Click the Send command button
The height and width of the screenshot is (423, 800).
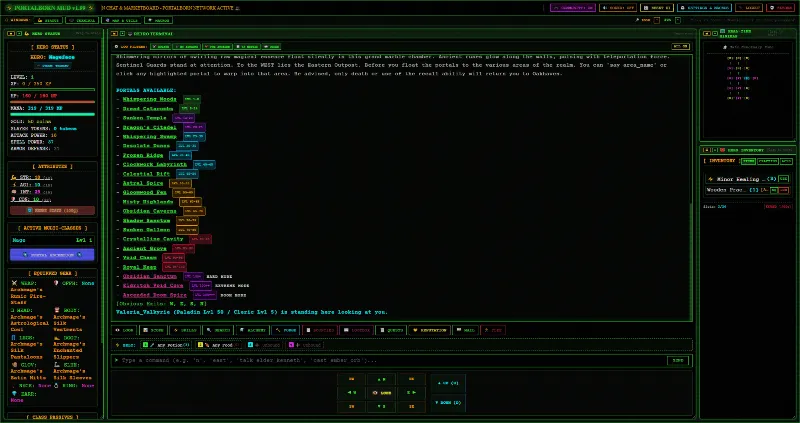point(678,360)
